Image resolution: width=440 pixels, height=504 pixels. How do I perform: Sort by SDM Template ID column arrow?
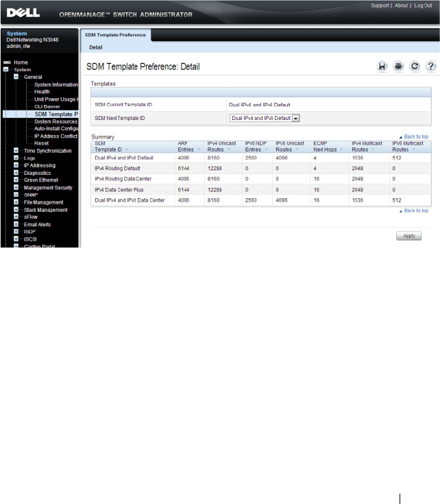tap(127, 149)
